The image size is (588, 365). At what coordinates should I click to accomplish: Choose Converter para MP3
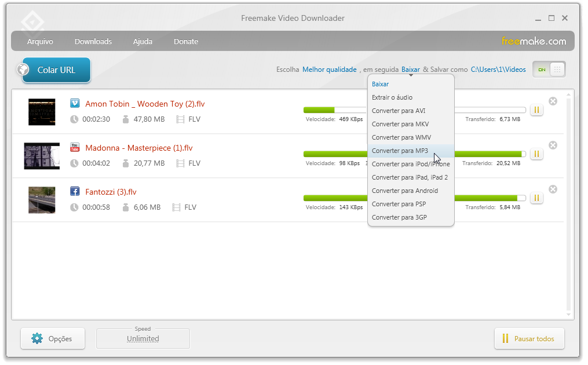pos(411,151)
